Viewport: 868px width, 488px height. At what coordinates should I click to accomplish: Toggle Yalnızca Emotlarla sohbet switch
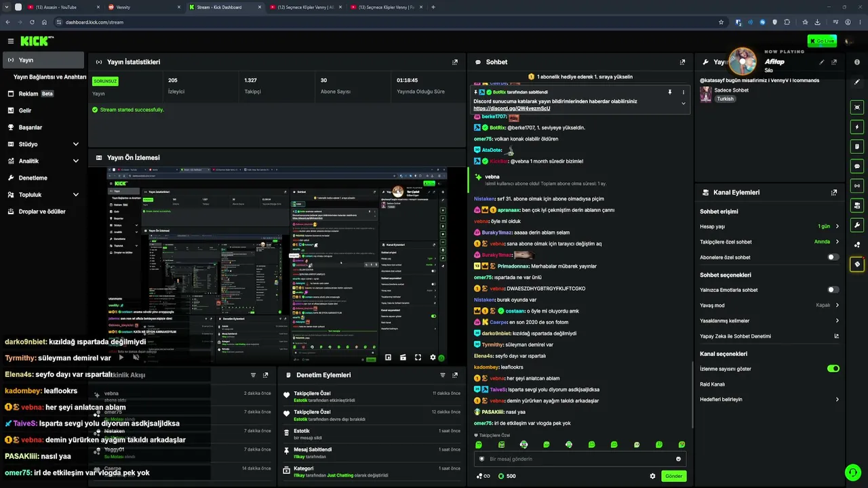tap(833, 290)
